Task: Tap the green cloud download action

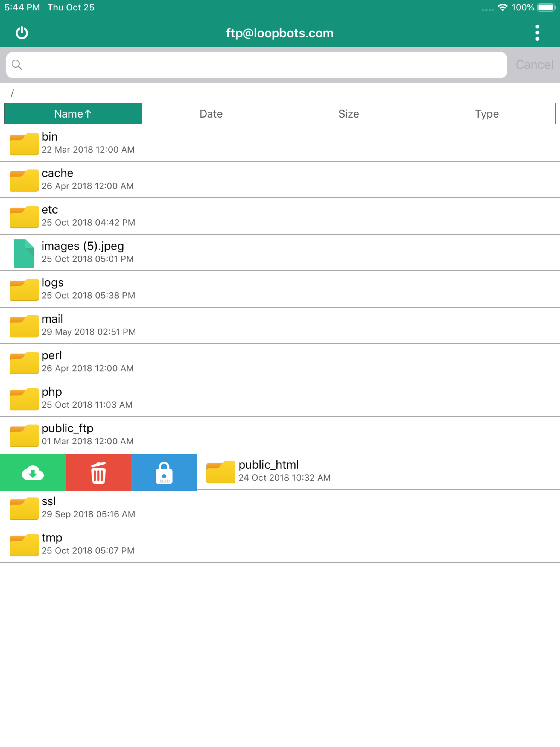Action: (33, 472)
